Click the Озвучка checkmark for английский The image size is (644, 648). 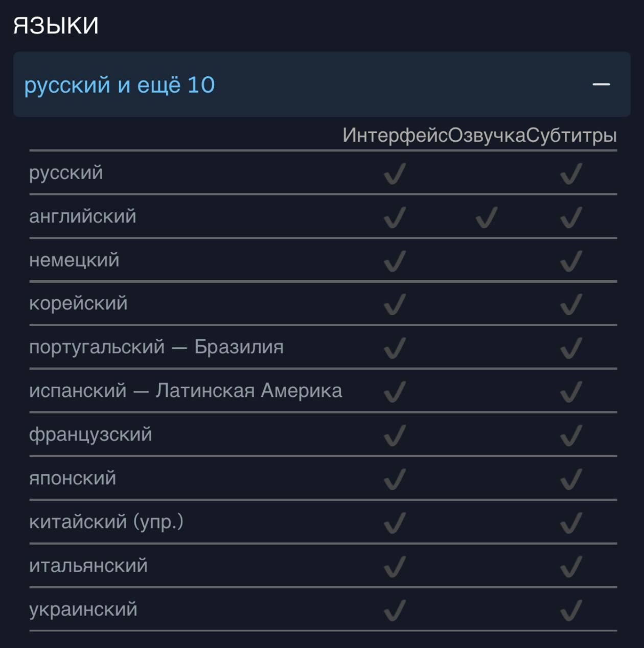click(486, 217)
